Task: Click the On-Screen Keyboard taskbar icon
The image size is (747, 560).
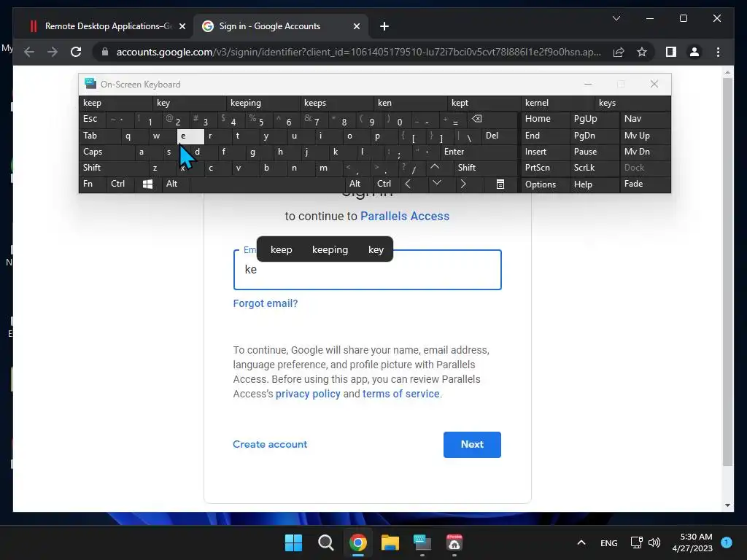Action: point(422,542)
